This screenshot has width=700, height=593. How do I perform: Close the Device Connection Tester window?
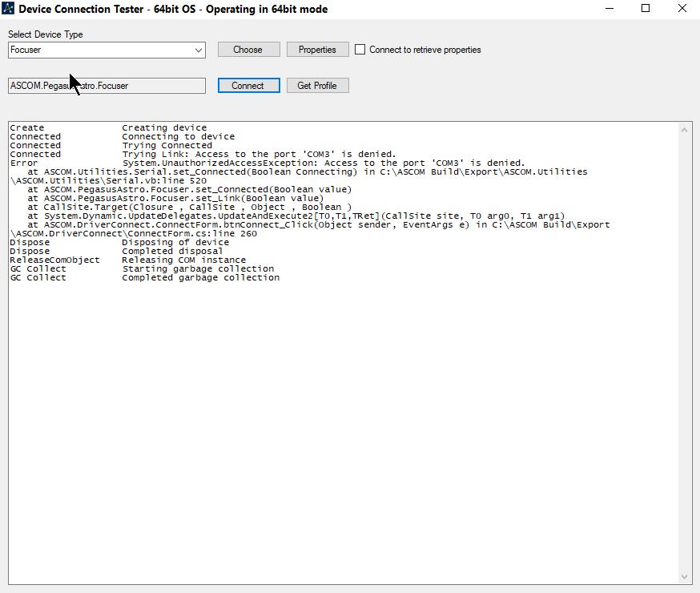pyautogui.click(x=682, y=9)
